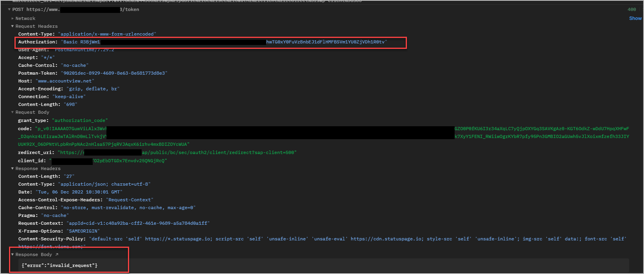
Task: Collapse the Request Headers section
Action: (x=13, y=26)
